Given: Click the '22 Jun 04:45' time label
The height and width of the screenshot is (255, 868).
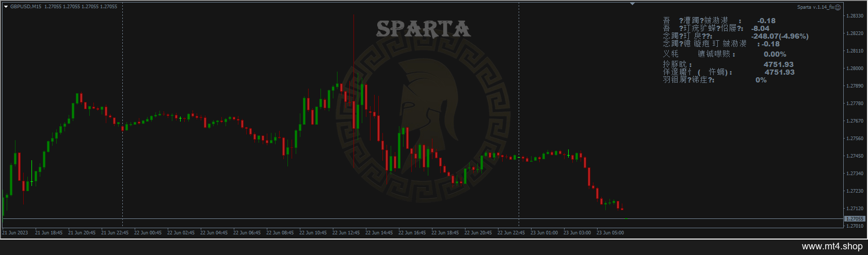Looking at the screenshot, I should tap(214, 233).
